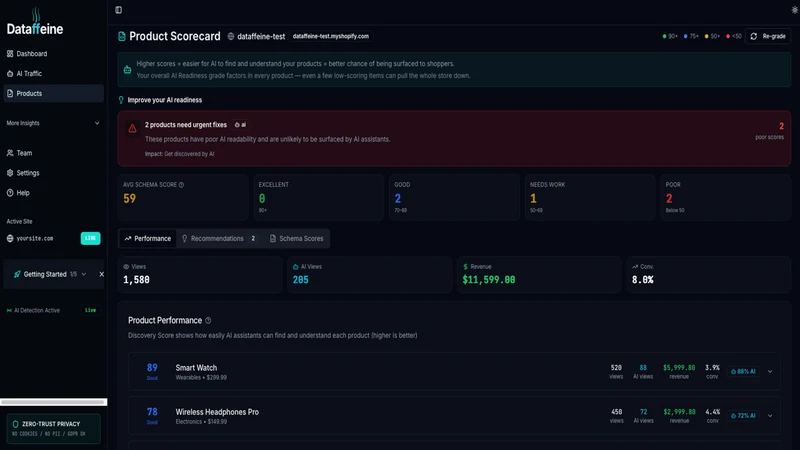This screenshot has height=450, width=800.
Task: Click the Zero-Trust Privacy badge
Action: pyautogui.click(x=53, y=429)
